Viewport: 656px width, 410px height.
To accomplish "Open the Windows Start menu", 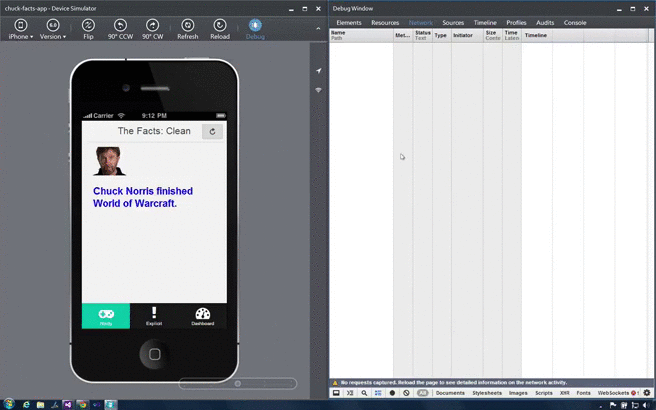I will pos(8,404).
